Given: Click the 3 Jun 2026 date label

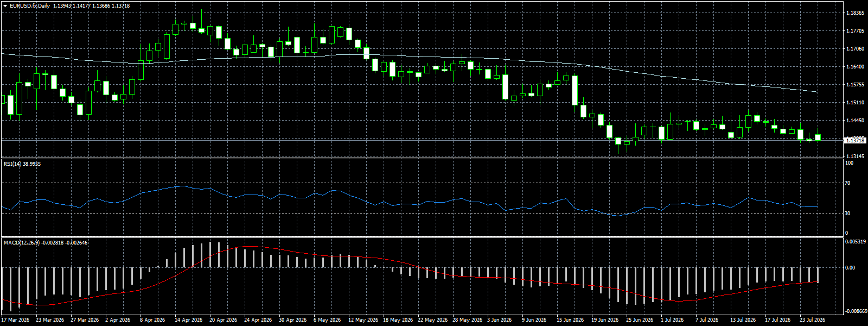Looking at the screenshot, I should pyautogui.click(x=501, y=320).
